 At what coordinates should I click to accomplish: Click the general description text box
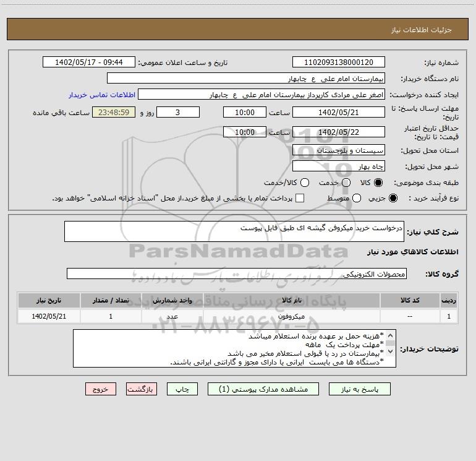click(234, 231)
